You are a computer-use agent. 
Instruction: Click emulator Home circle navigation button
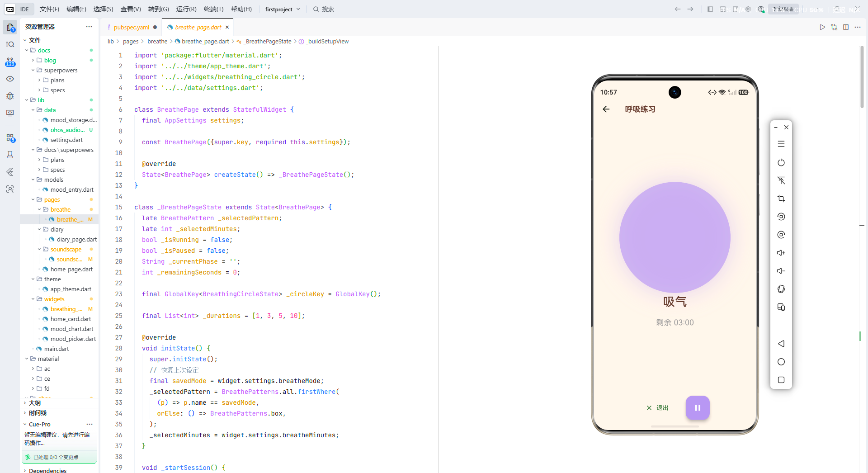(x=781, y=362)
